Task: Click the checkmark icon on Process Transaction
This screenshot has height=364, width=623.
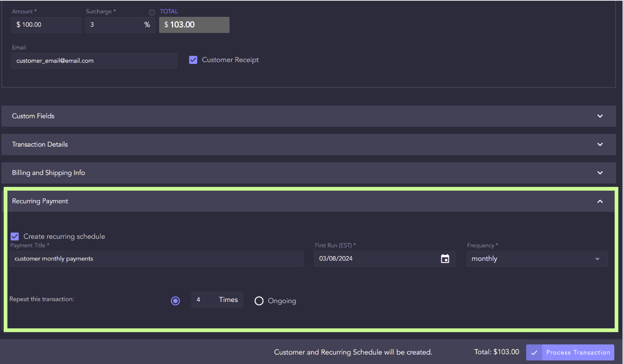Action: coord(534,352)
